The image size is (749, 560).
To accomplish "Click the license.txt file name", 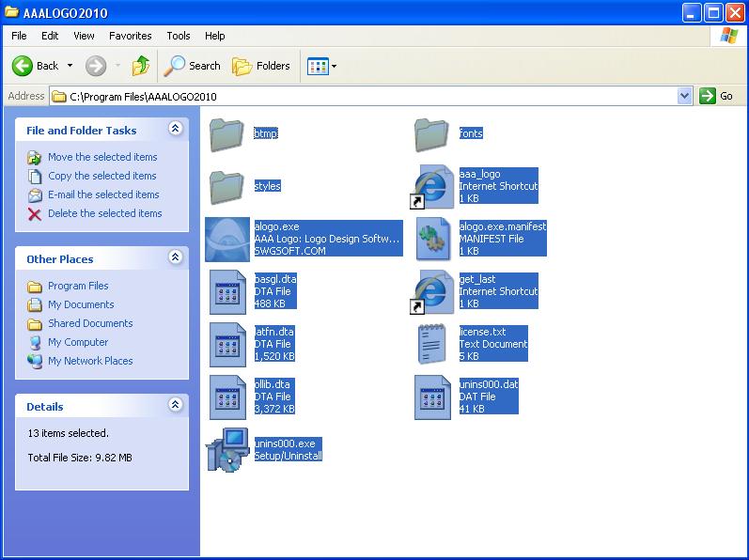I will click(x=482, y=332).
